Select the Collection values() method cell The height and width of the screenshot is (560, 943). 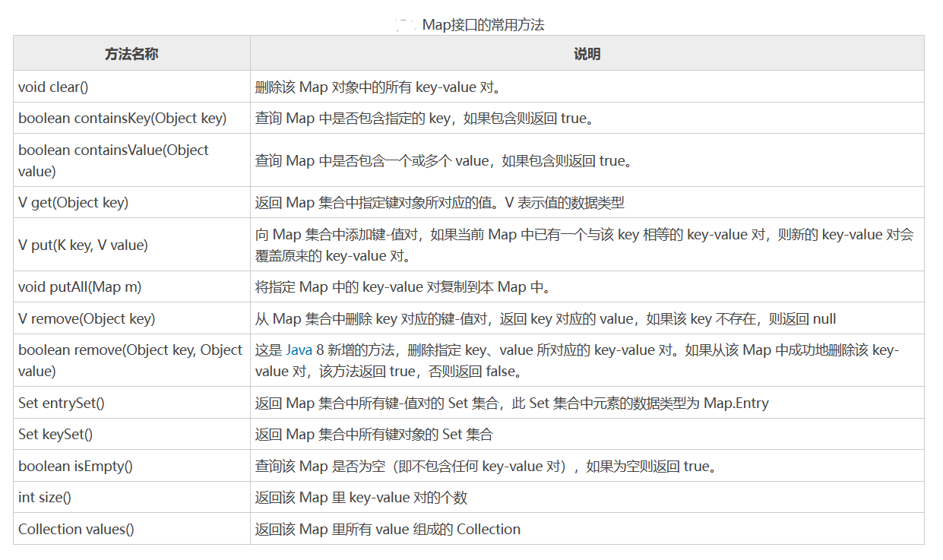[x=76, y=529]
